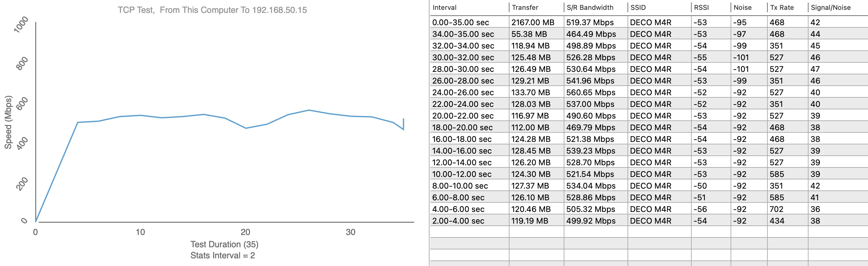Click the Test Duration (35) label

pos(224,244)
